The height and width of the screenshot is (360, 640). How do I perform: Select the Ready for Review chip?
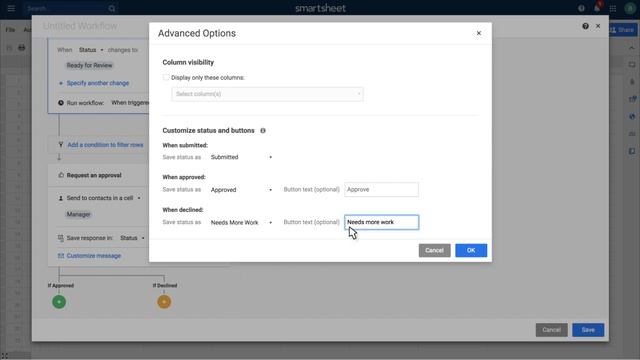pos(89,65)
